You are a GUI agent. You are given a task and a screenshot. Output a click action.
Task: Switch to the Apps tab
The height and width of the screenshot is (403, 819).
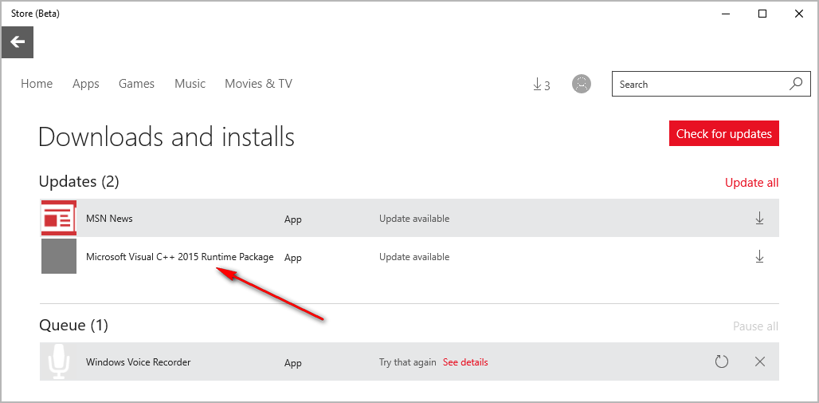point(86,84)
